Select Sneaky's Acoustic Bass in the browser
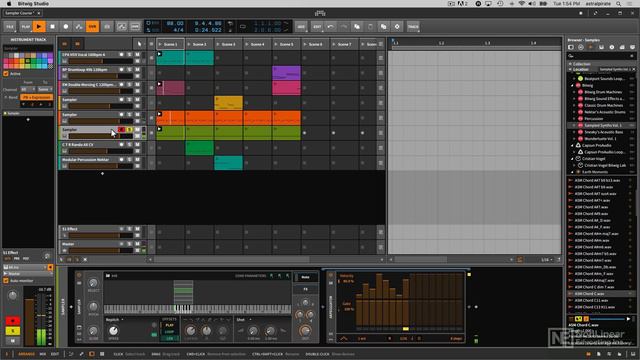The width and height of the screenshot is (640, 360). pos(603,132)
